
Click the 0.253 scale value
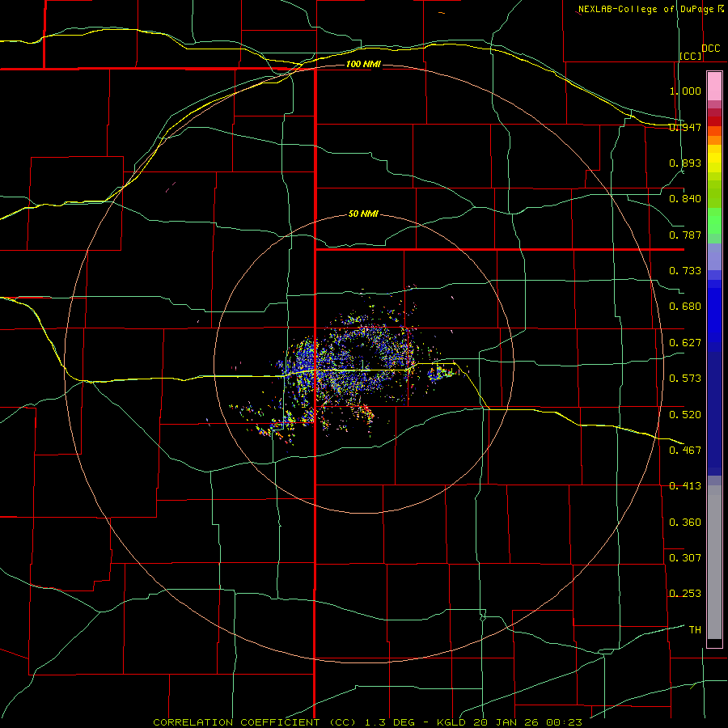685,594
